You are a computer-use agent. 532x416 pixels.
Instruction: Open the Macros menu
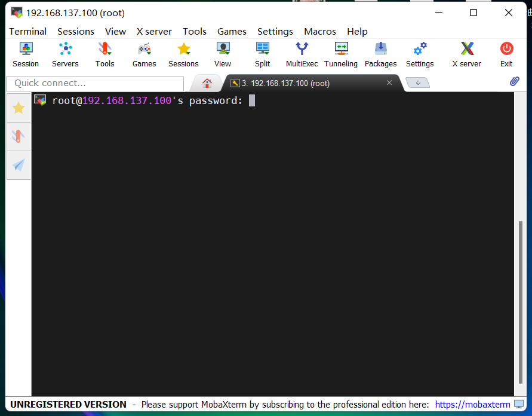click(320, 32)
